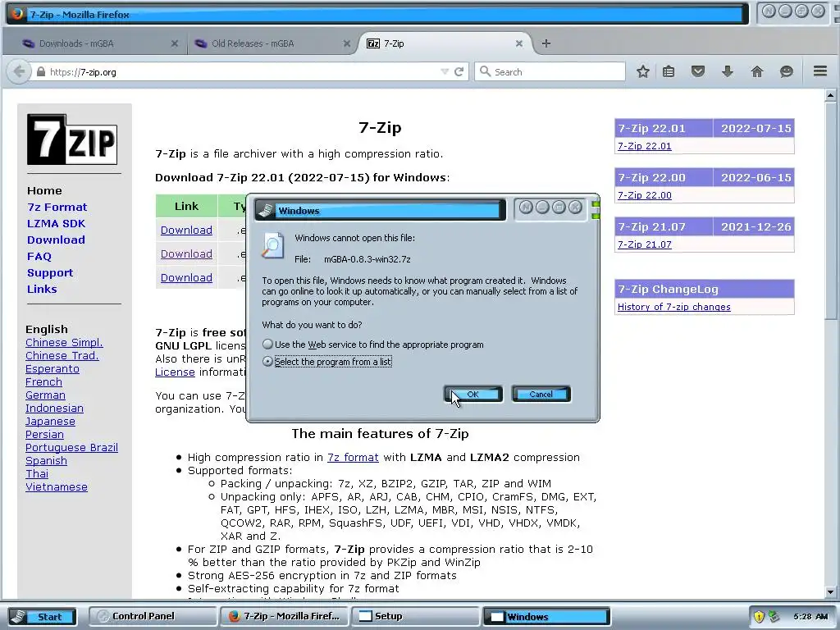Switch language to Indonesian
Image resolution: width=840 pixels, height=630 pixels.
[x=55, y=408]
